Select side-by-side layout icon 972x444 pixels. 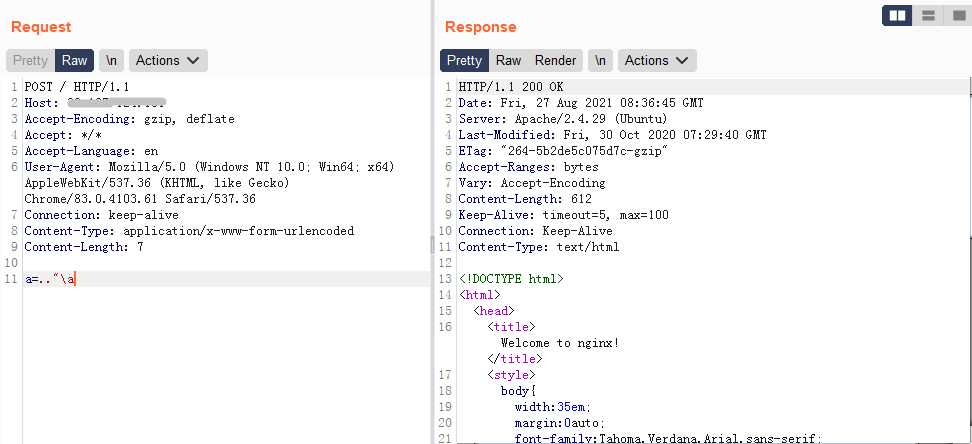[x=897, y=16]
